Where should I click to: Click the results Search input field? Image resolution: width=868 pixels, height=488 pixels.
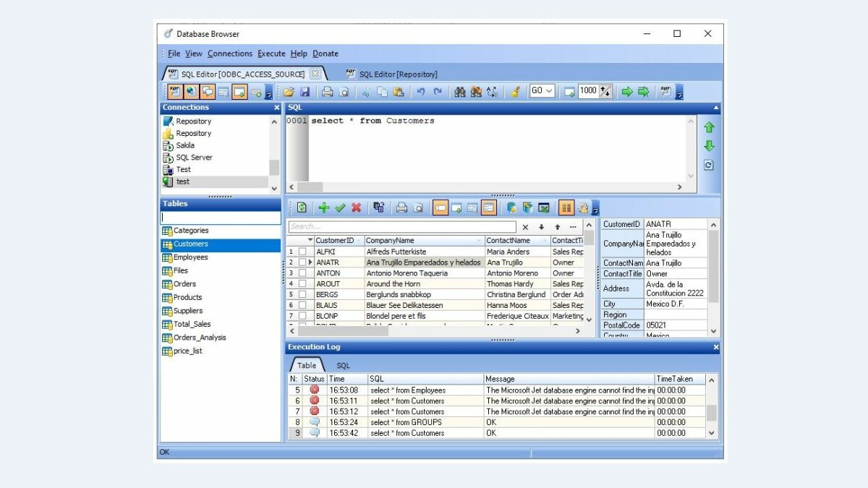point(401,227)
